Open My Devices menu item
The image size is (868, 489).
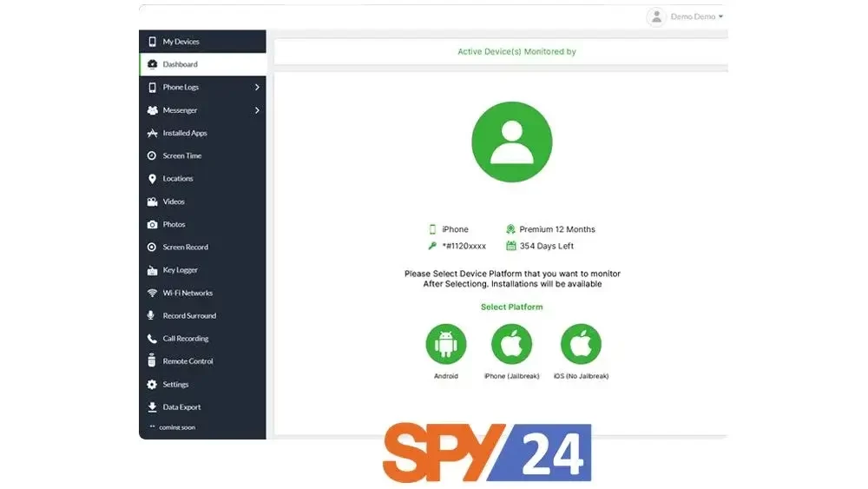[202, 42]
